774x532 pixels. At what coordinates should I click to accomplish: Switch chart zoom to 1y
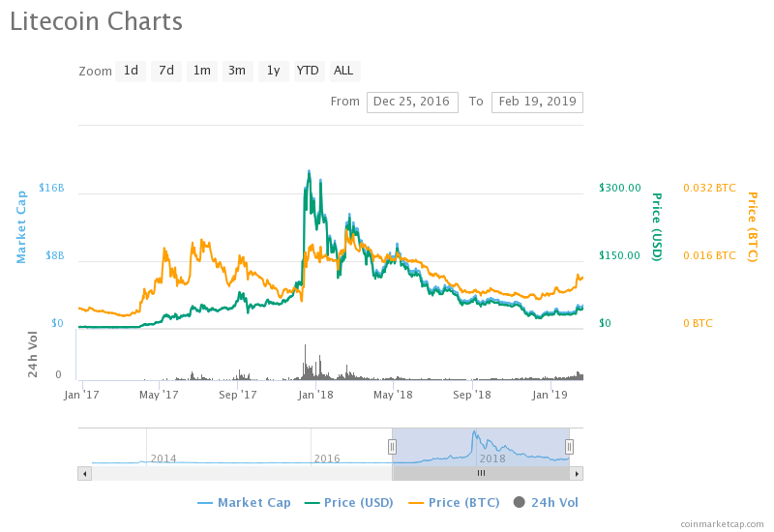(274, 71)
